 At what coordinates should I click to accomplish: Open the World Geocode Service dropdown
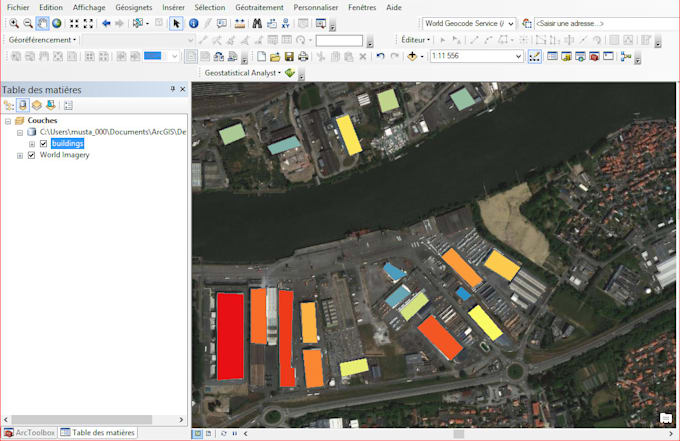(x=511, y=23)
